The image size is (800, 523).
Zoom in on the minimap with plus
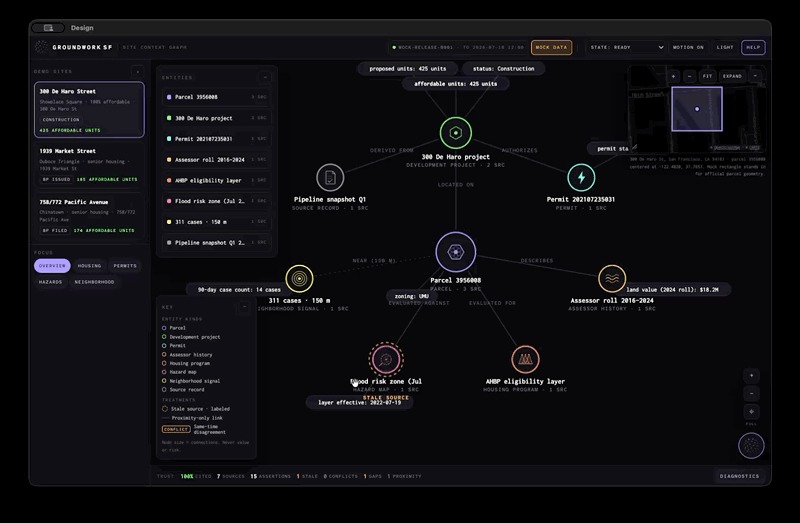[673, 76]
